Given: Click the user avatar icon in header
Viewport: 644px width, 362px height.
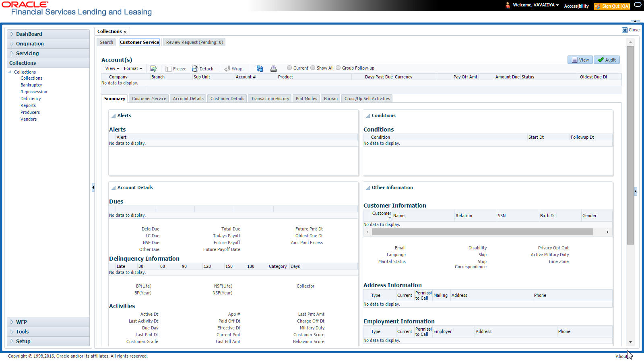Looking at the screenshot, I should pos(508,5).
